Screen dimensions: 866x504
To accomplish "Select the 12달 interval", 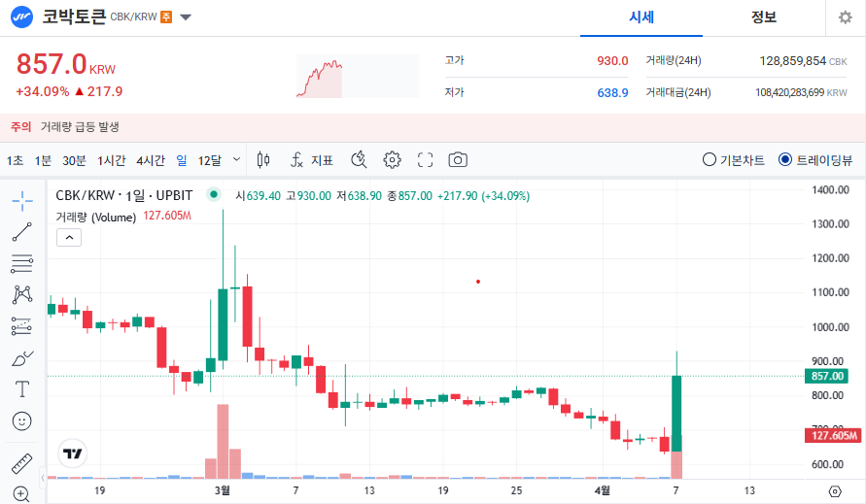I will tap(209, 160).
